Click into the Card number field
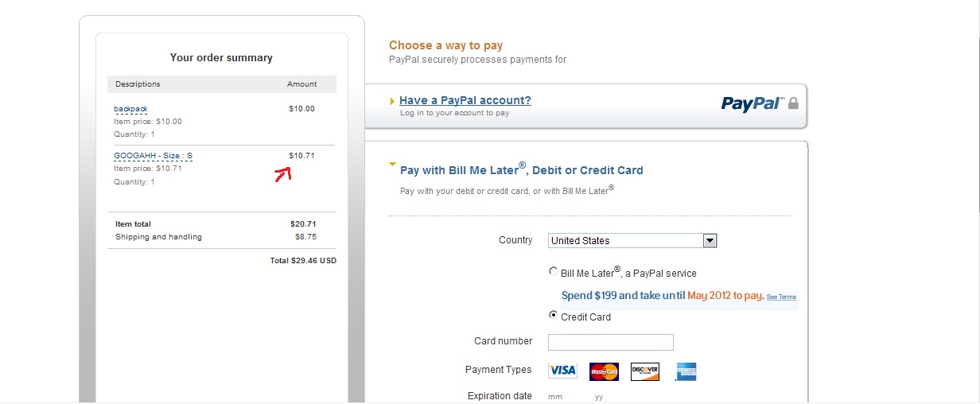The height and width of the screenshot is (404, 980). click(611, 342)
